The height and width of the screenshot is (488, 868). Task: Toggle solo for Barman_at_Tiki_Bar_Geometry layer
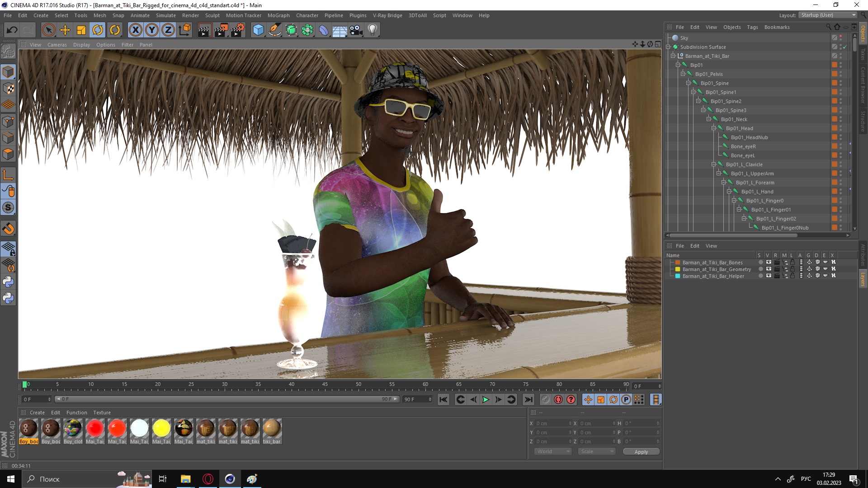tap(760, 269)
